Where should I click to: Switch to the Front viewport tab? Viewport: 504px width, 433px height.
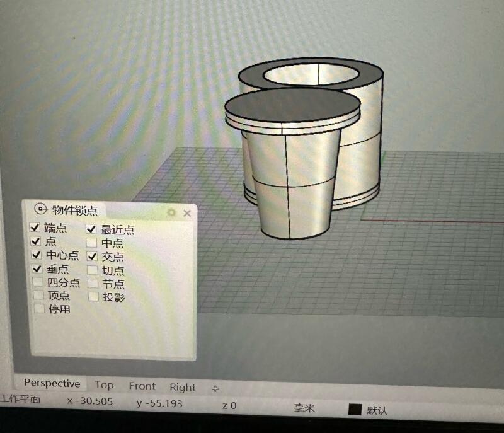pyautogui.click(x=142, y=386)
